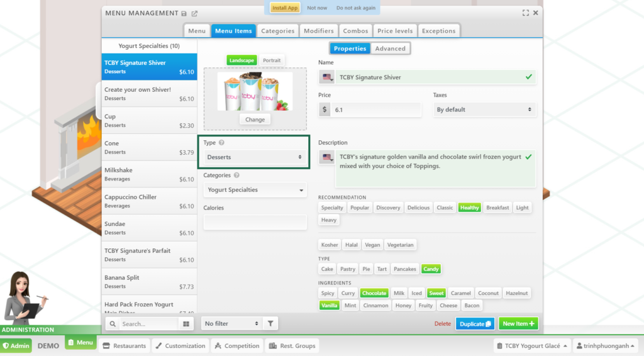Toggle the Vegan dietary tag

click(372, 245)
